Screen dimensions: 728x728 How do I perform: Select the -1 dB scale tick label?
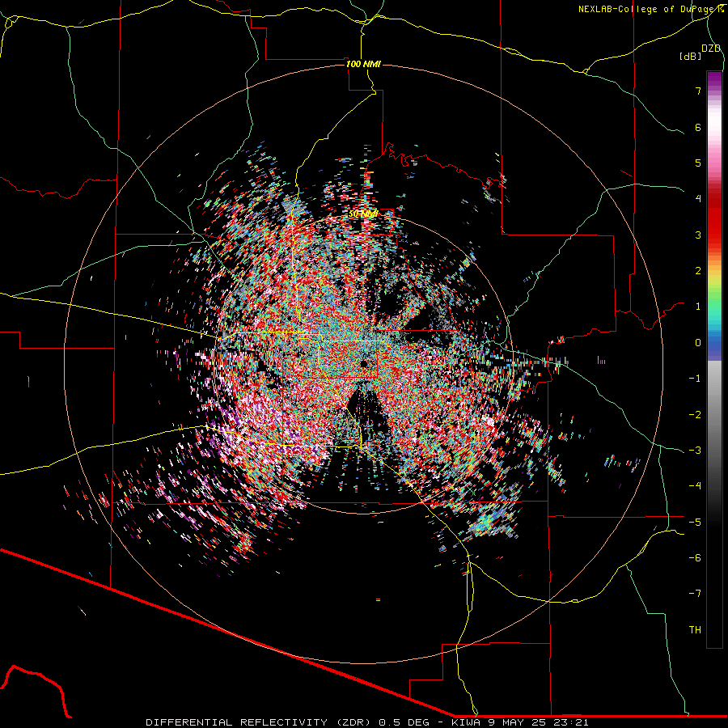(x=695, y=379)
